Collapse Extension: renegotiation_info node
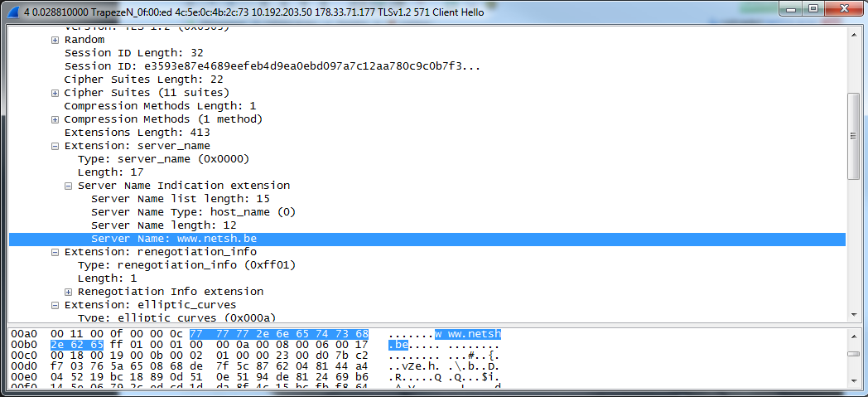The width and height of the screenshot is (868, 397). point(55,252)
